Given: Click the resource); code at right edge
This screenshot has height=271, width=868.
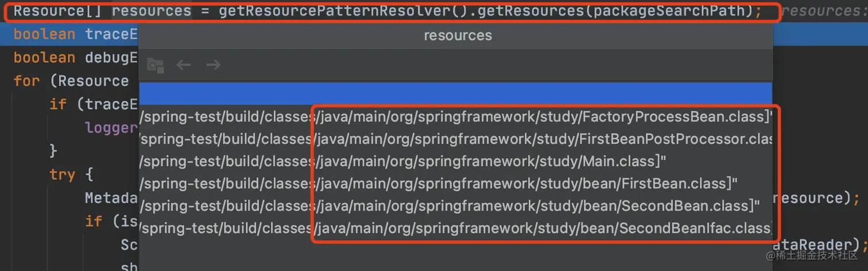Looking at the screenshot, I should (817, 198).
